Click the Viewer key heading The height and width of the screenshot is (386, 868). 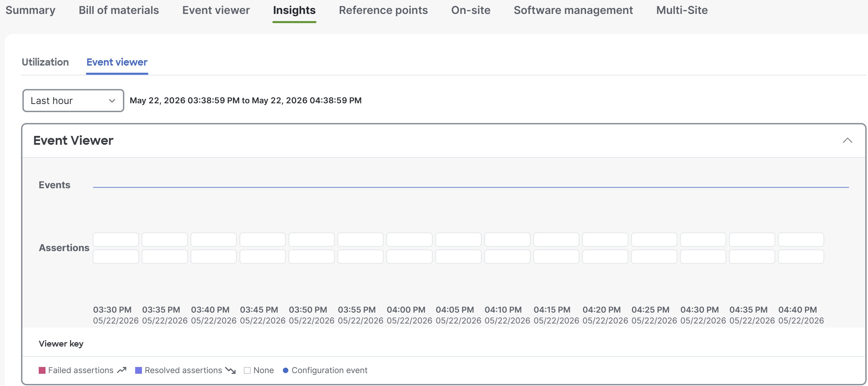61,344
